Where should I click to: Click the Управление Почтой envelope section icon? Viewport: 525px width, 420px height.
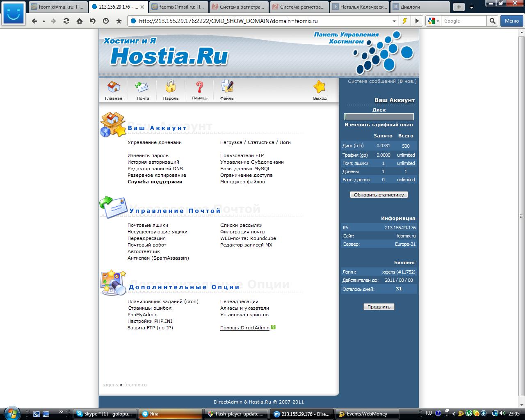(x=113, y=207)
